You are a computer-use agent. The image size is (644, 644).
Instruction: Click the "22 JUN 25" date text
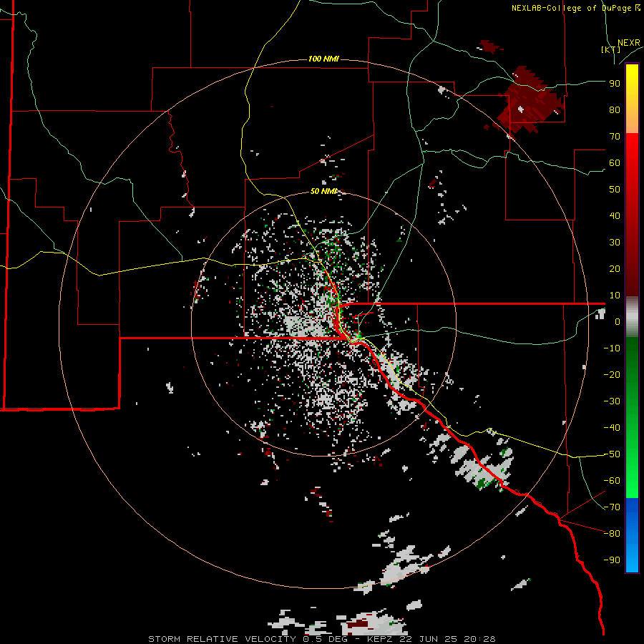427,639
